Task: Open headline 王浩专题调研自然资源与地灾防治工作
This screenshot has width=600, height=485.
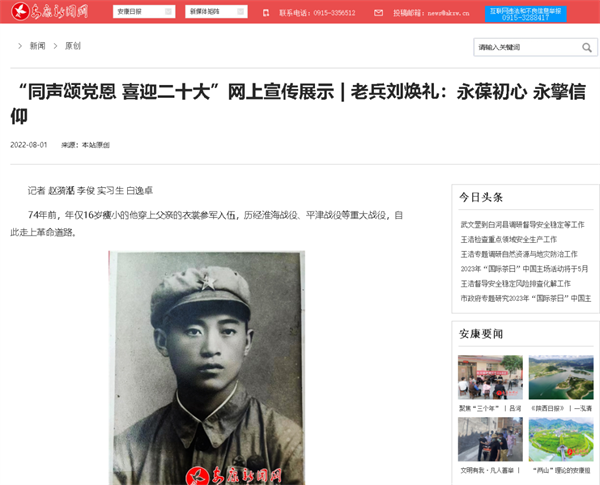Action: 519,254
